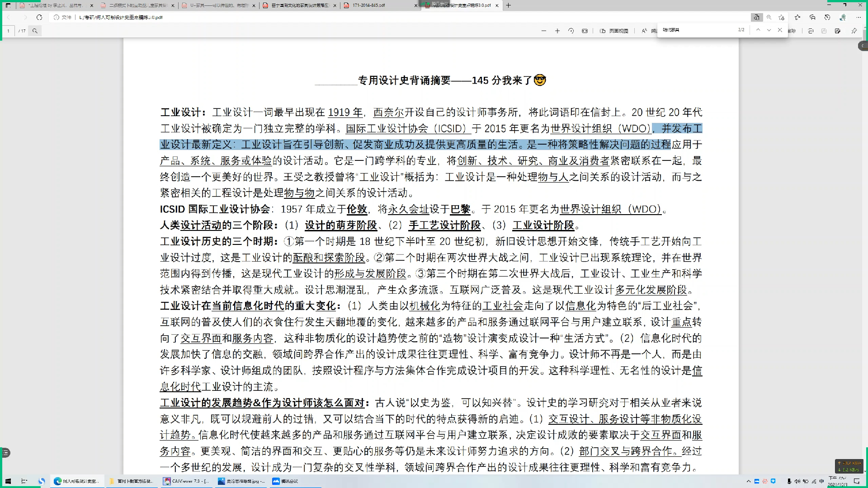Viewport: 868px width, 488px height.
Task: Click find-on-page icon in address bar
Action: [756, 17]
